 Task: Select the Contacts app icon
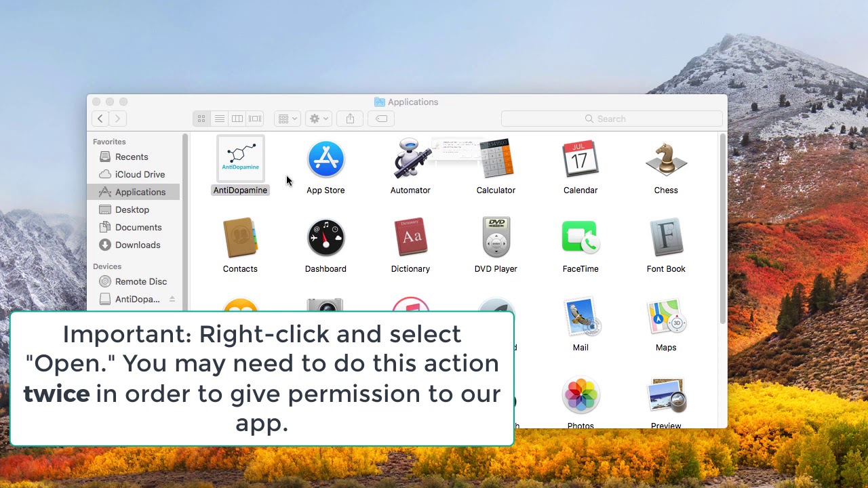tap(240, 238)
